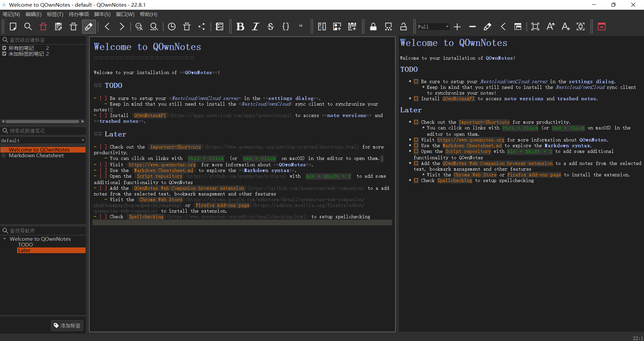Increase note text size icon

[550, 26]
